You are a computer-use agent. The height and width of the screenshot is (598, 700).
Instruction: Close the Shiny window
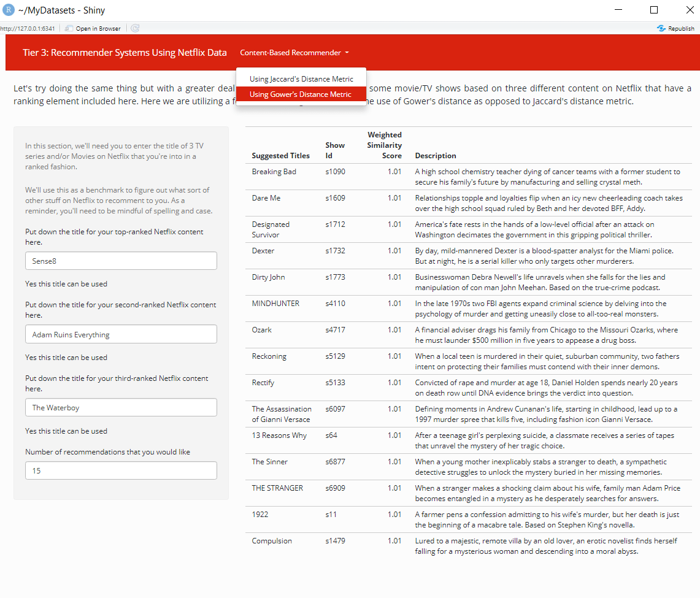pos(690,10)
